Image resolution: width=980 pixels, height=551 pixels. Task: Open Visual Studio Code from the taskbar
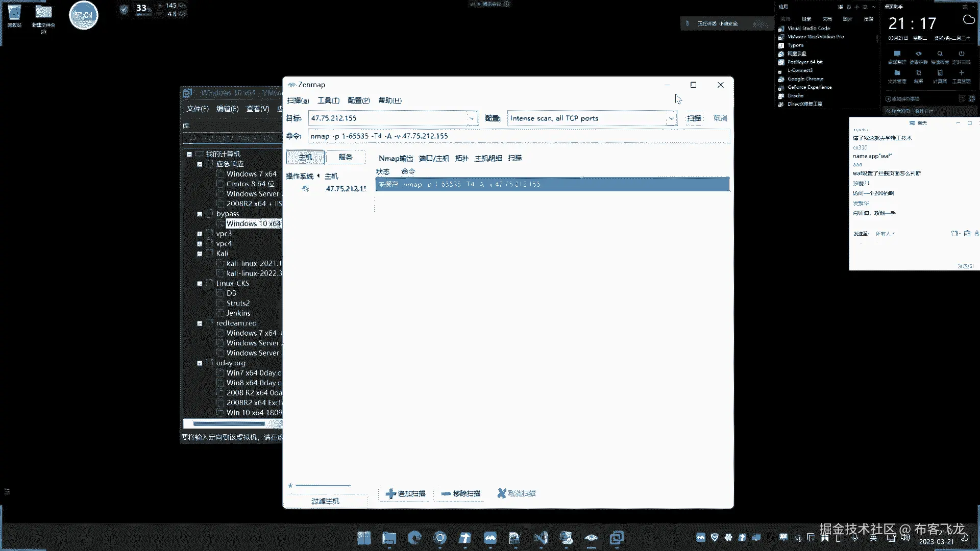pyautogui.click(x=541, y=537)
